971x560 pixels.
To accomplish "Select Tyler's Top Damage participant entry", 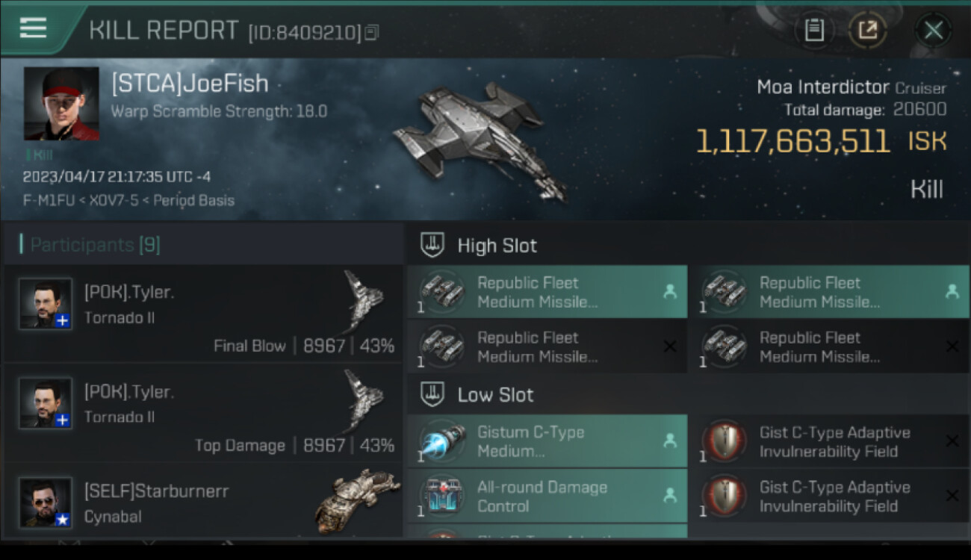I will [x=203, y=412].
